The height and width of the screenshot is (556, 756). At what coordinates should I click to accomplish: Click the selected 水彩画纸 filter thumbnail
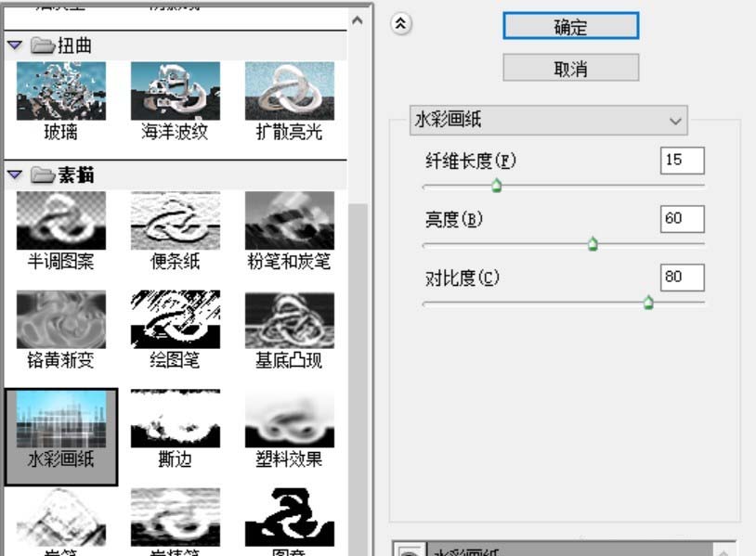(60, 419)
